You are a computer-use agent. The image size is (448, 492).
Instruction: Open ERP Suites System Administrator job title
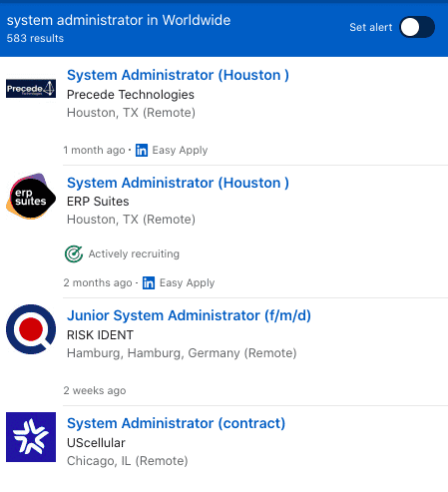click(178, 183)
